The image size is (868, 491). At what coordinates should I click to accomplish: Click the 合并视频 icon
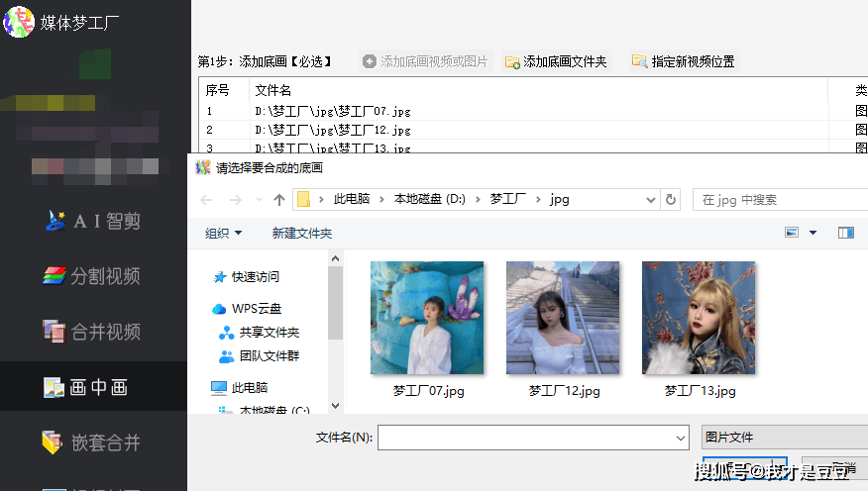pyautogui.click(x=54, y=332)
